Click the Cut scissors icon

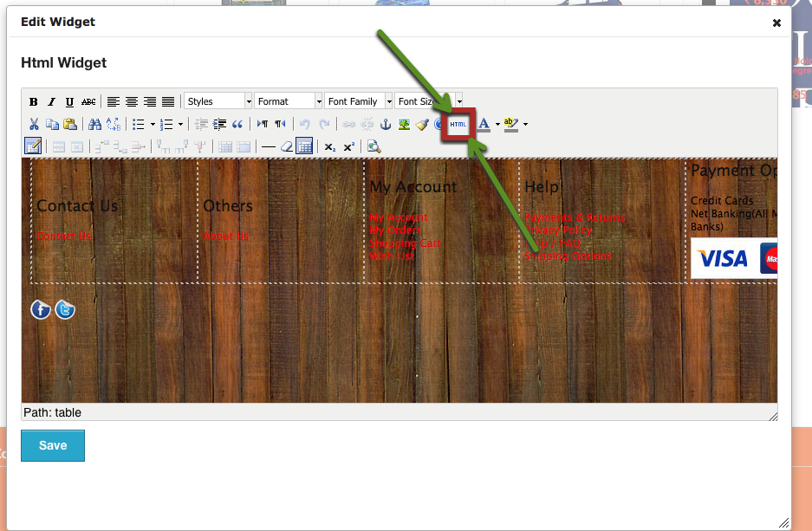point(34,125)
